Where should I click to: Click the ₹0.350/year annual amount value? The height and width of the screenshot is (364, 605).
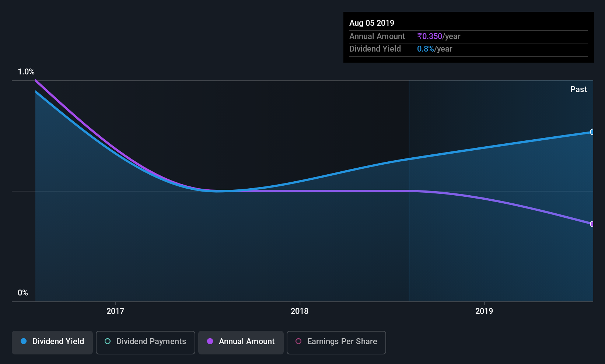439,36
